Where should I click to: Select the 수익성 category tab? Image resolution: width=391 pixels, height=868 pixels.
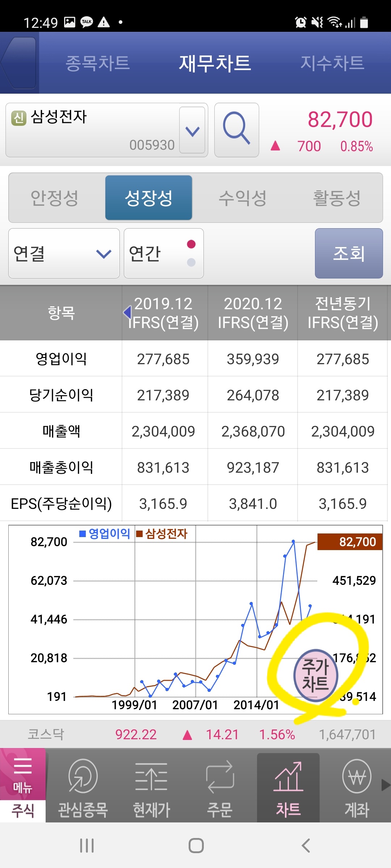coord(243,198)
